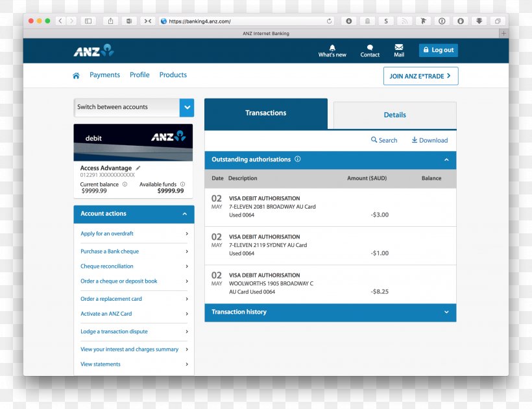Collapse Outstanding authorisations section

(x=446, y=159)
